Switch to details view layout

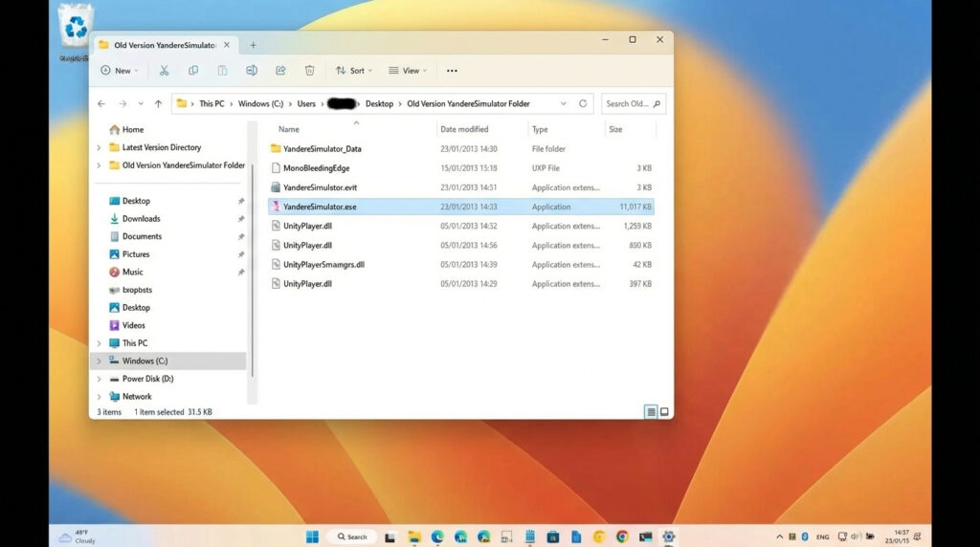[651, 412]
